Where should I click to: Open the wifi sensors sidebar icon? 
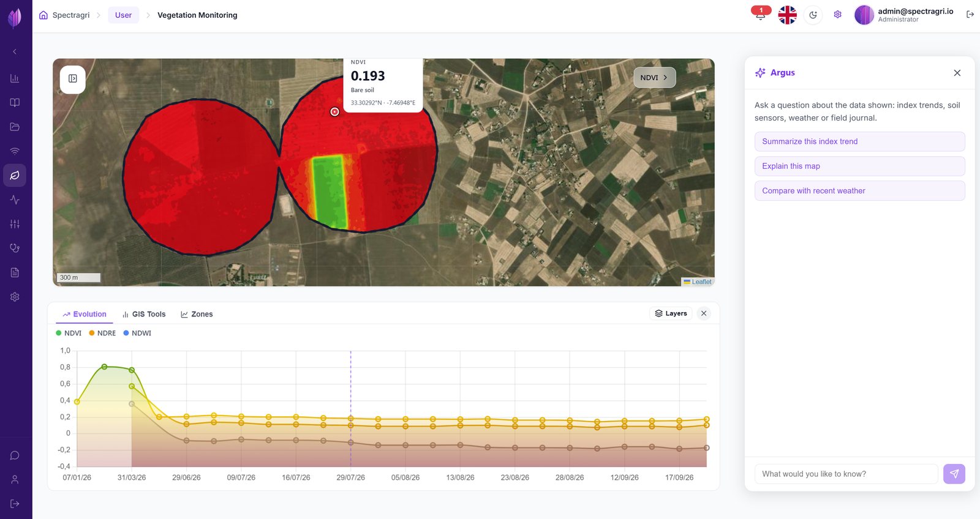(x=15, y=151)
